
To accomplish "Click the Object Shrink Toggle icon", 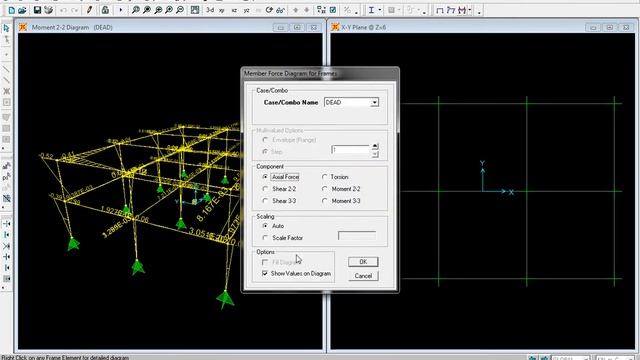I will tap(322, 10).
